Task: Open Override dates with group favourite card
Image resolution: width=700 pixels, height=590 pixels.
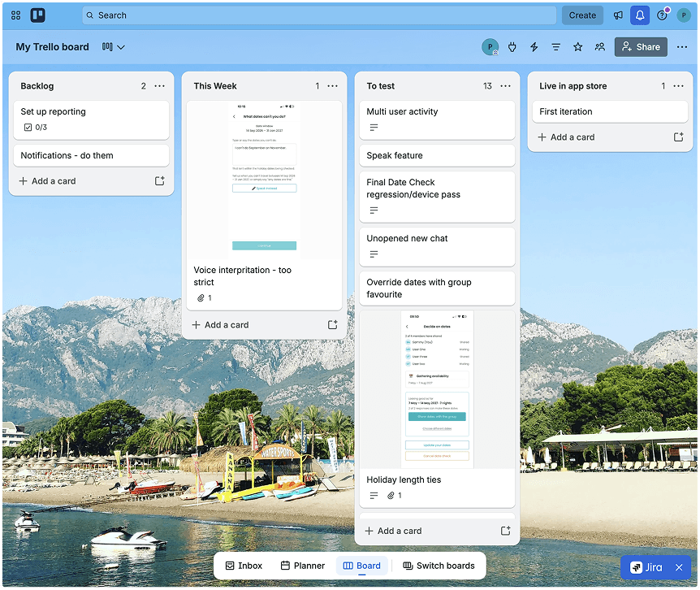Action: (x=437, y=288)
